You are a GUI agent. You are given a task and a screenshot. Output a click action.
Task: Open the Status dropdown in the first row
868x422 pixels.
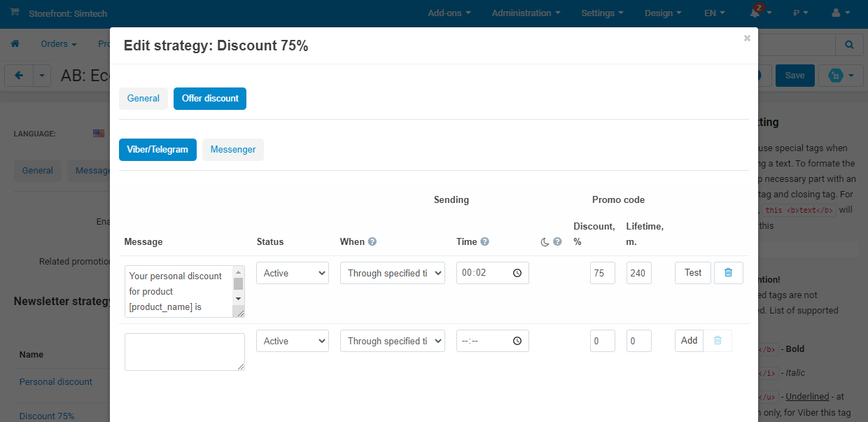pyautogui.click(x=293, y=273)
